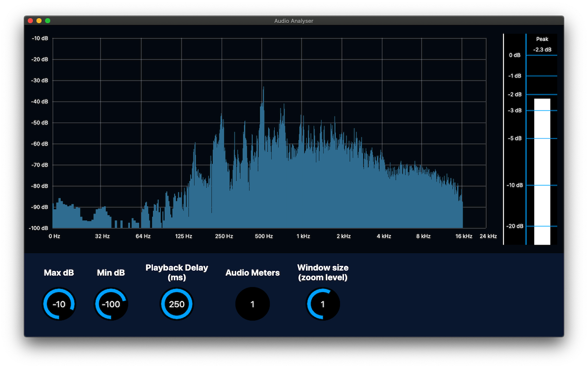Adjust the Min dB knob showing -100
The image size is (588, 368).
point(111,304)
